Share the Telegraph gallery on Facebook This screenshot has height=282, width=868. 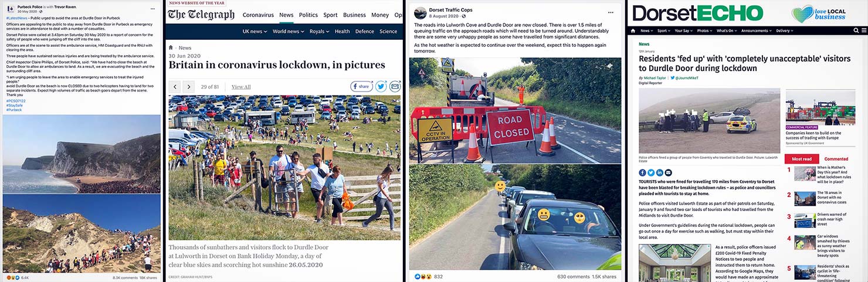pos(361,87)
